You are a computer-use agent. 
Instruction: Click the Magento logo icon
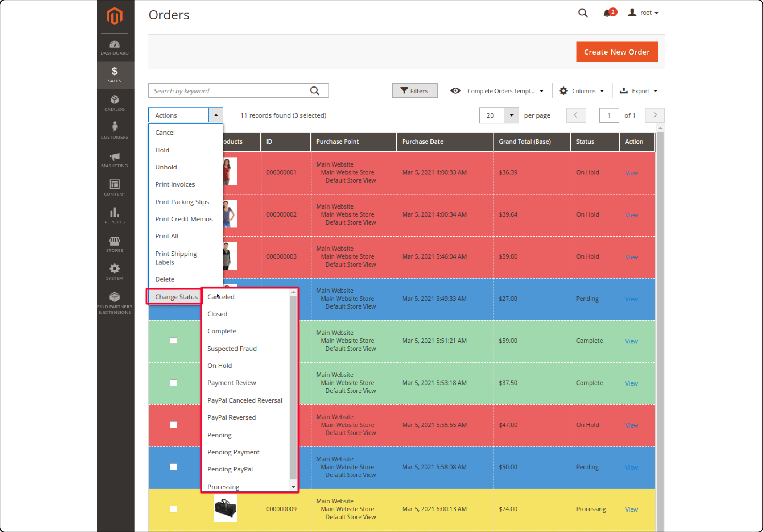[114, 16]
